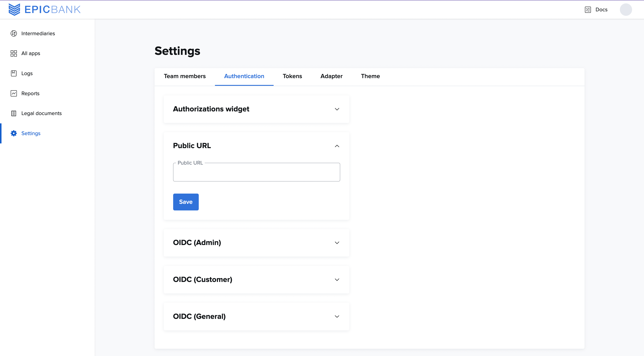The width and height of the screenshot is (644, 356).
Task: Go to the Adapter tab
Action: 332,76
